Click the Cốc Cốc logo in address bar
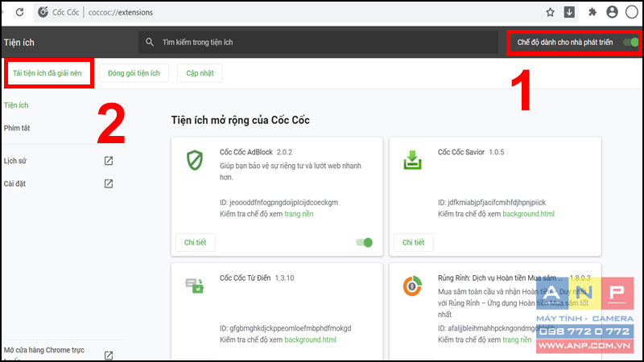 [x=43, y=12]
